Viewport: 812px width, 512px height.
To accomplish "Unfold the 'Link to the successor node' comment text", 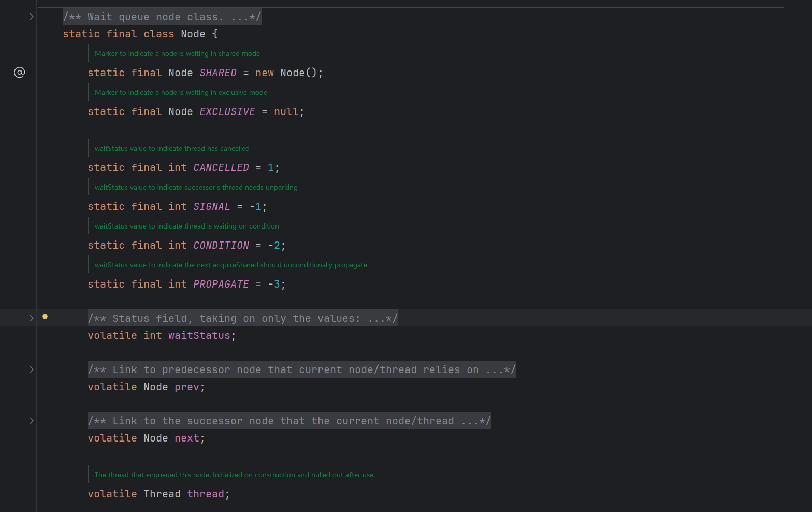I will click(289, 421).
